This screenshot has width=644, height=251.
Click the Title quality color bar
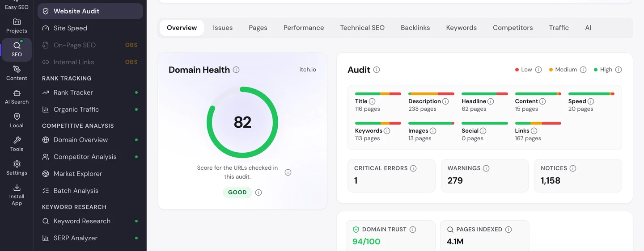[x=378, y=94]
